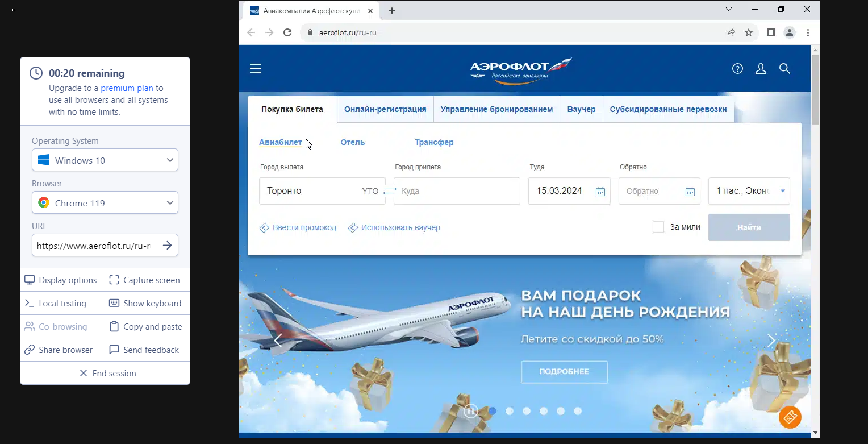Screen dimensions: 868x444
Task: Select the third carousel dot indicator
Action: (527, 411)
